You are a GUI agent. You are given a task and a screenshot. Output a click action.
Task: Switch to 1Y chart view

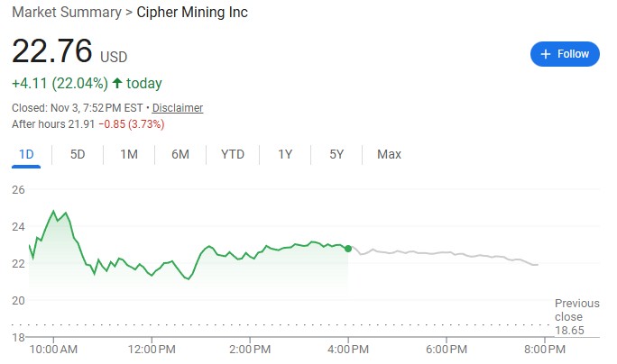coord(285,154)
